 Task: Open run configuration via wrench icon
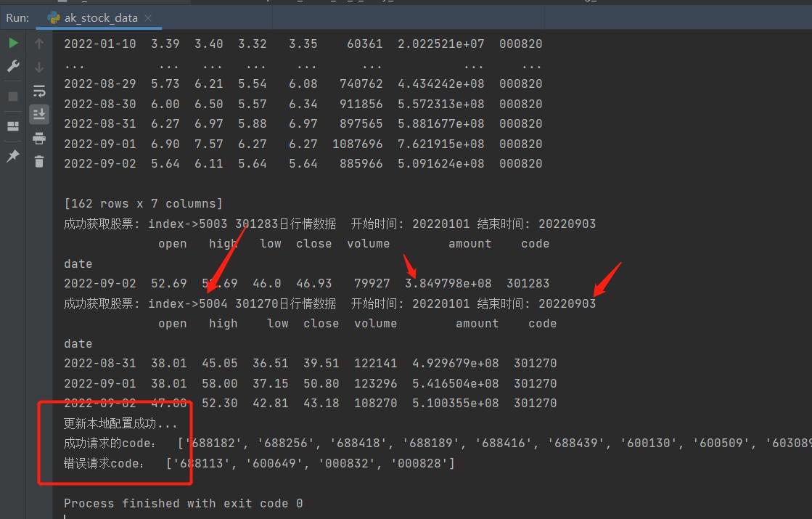pyautogui.click(x=13, y=66)
